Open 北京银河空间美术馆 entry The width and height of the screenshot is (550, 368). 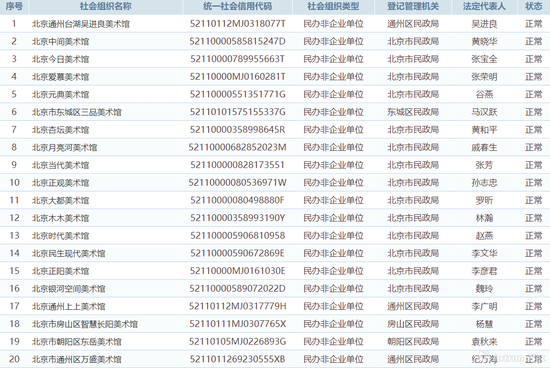(69, 288)
